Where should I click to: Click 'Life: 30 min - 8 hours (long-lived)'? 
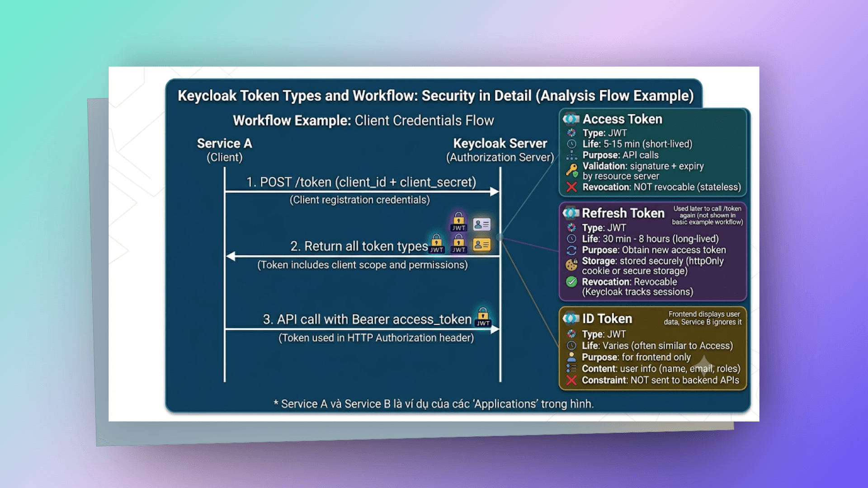click(650, 239)
